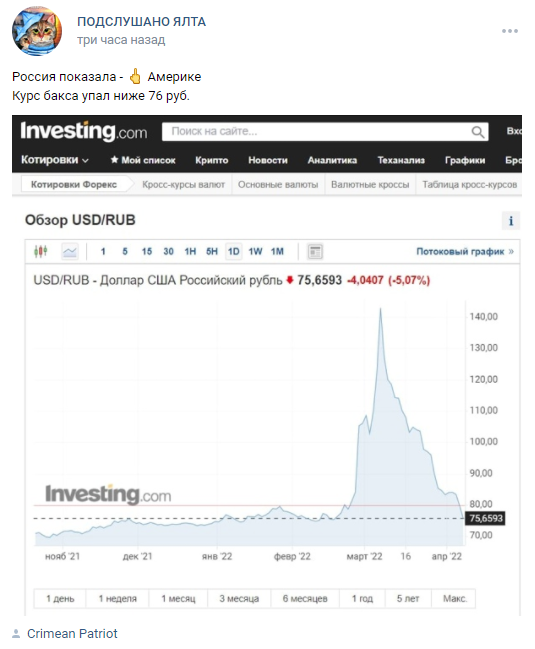This screenshot has width=535, height=649.
Task: Open the Графики menu item
Action: (465, 160)
